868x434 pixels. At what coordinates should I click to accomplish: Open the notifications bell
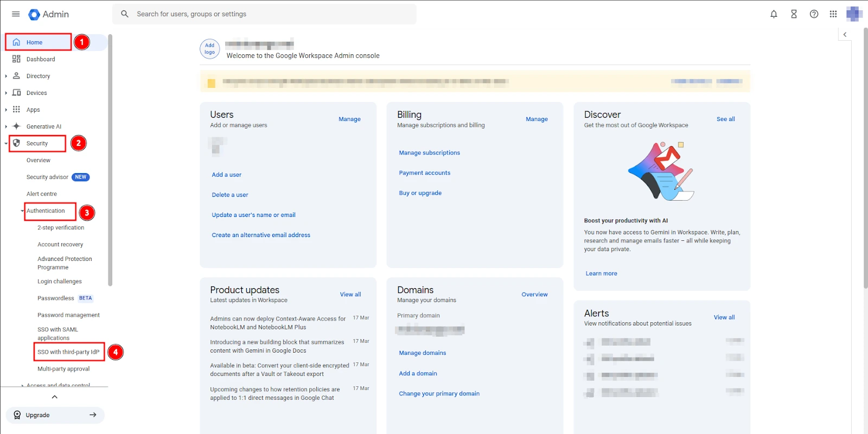(774, 14)
